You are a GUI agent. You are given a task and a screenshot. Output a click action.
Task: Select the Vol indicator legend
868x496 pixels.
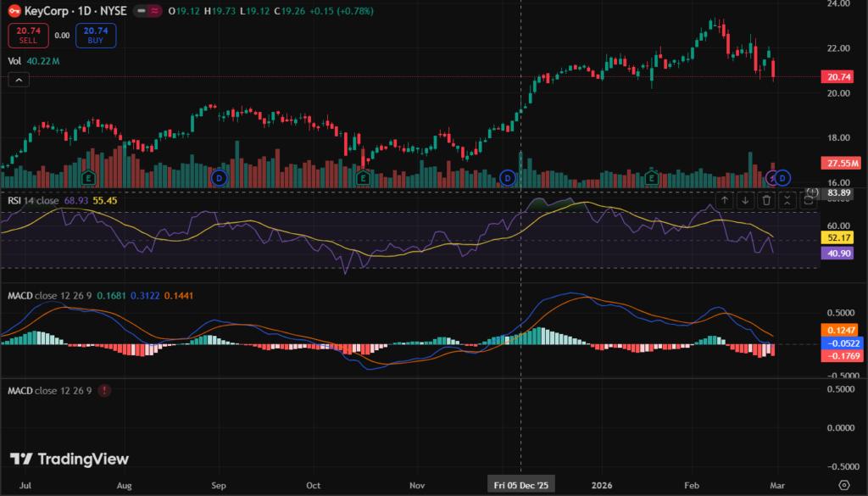(x=14, y=61)
